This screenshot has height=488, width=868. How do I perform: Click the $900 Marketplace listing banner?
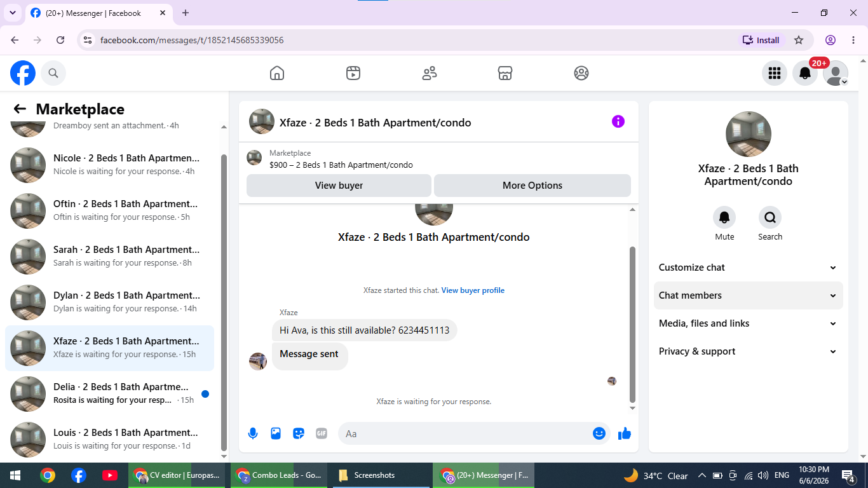(438, 158)
